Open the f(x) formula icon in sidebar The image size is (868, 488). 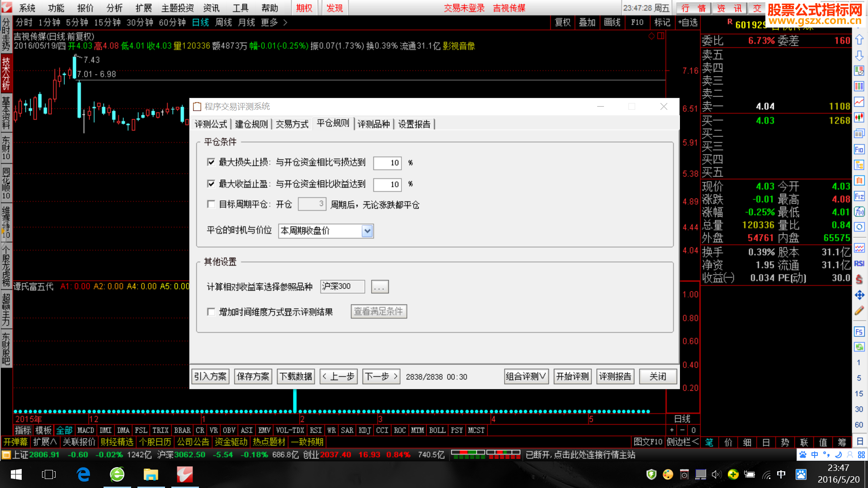coord(859,212)
